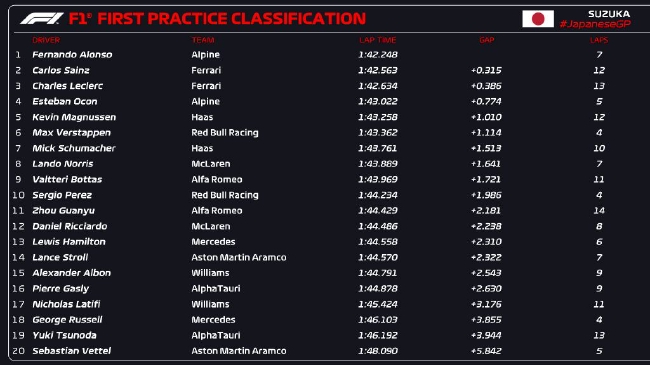This screenshot has width=650, height=365.
Task: Open the #JapaneseGP hashtag
Action: [595, 24]
